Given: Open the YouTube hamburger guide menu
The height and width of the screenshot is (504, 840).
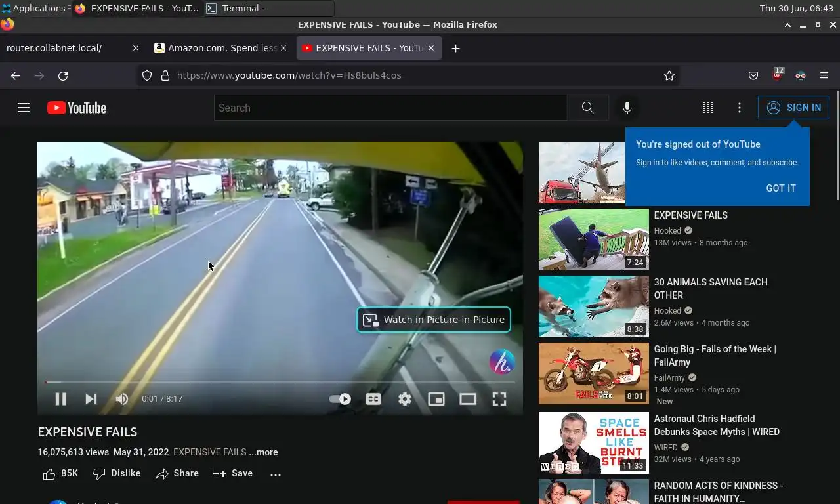Looking at the screenshot, I should click(24, 108).
